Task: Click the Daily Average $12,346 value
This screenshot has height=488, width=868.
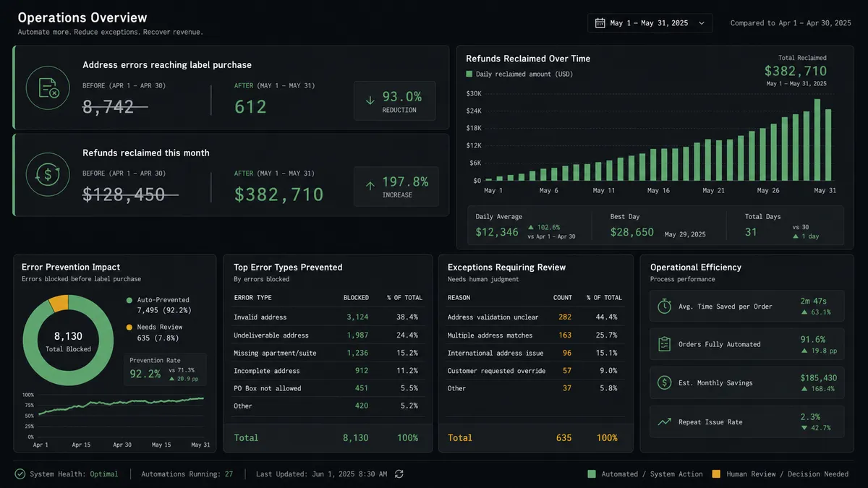Action: tap(497, 232)
